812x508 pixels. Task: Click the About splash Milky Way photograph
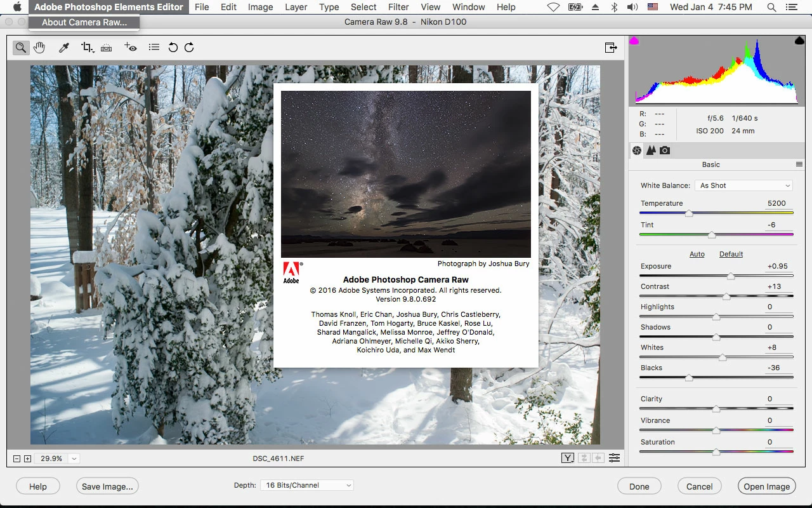click(x=406, y=174)
